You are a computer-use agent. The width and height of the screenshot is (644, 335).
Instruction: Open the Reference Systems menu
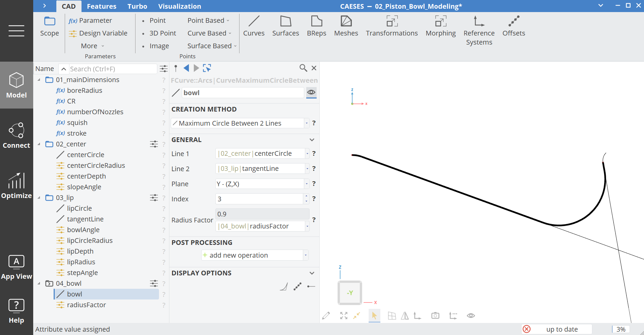coord(479,30)
